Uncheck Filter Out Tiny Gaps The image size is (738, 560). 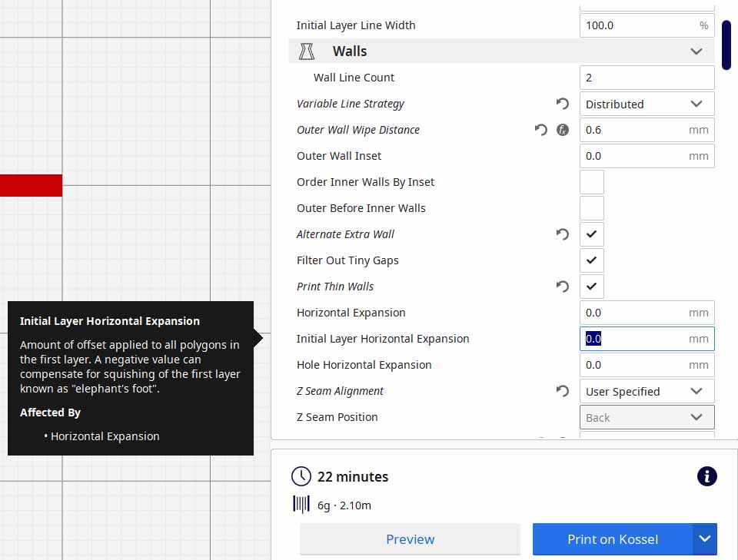click(x=591, y=260)
